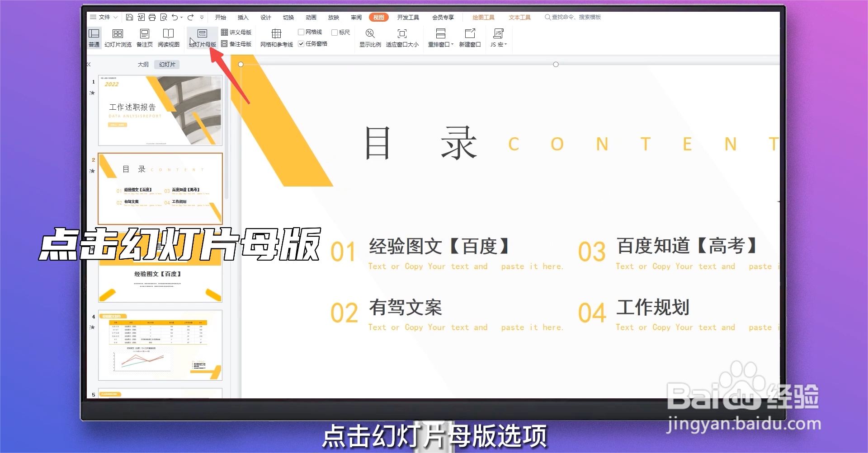Click the 目 录 title text on slide

click(x=421, y=144)
